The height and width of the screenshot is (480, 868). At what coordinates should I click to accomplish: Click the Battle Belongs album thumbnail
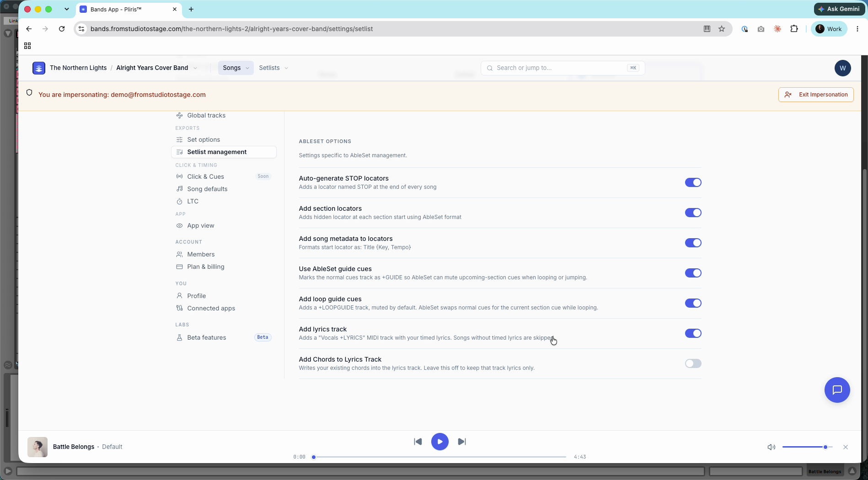point(38,447)
